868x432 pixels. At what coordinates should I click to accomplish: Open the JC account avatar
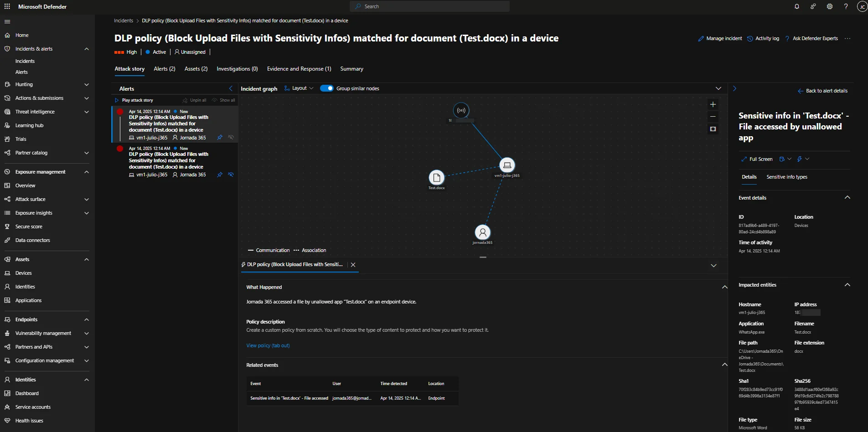(x=862, y=6)
